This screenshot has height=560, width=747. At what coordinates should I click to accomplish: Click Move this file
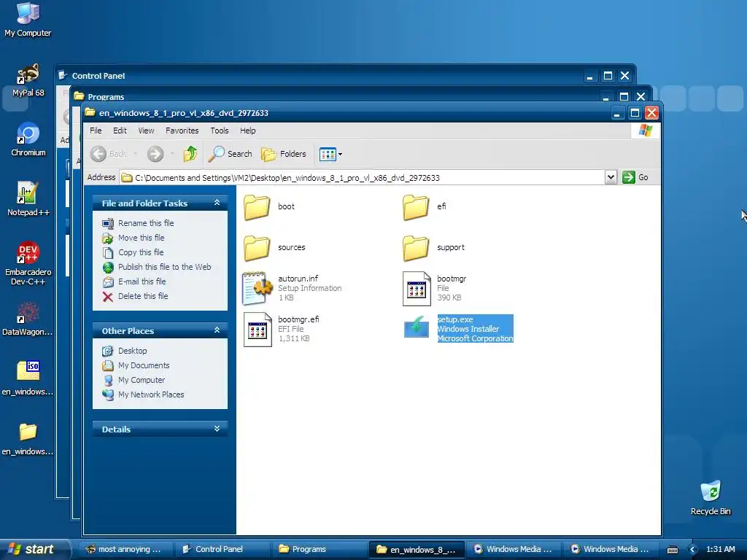(x=141, y=238)
